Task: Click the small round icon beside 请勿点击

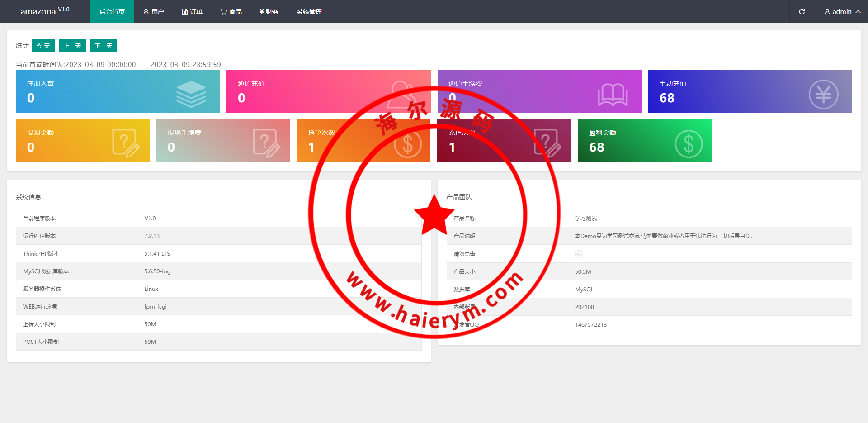Action: [579, 254]
